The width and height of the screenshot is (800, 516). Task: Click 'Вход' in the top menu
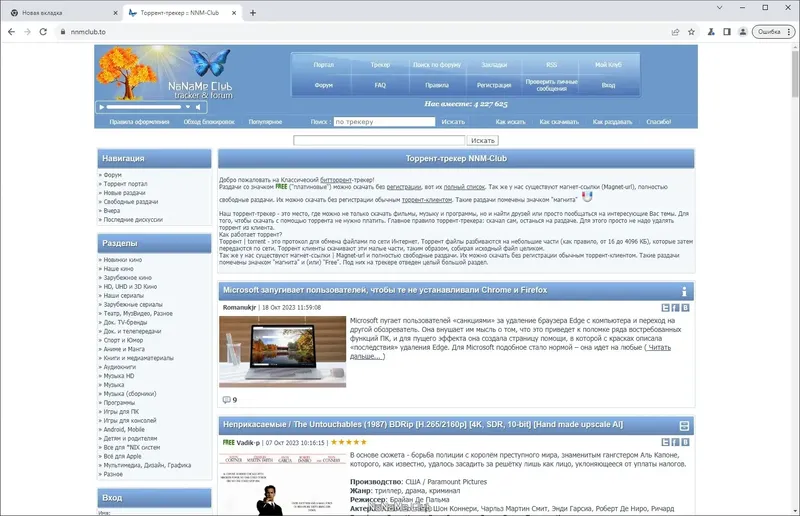click(608, 85)
